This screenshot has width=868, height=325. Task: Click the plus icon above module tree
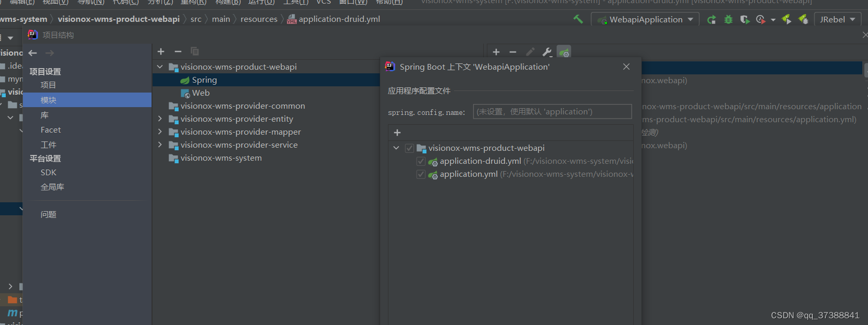pos(161,51)
